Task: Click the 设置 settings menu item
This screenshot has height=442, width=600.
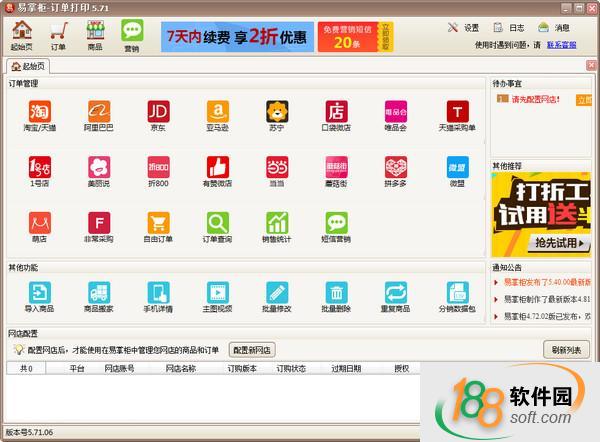Action: (463, 28)
